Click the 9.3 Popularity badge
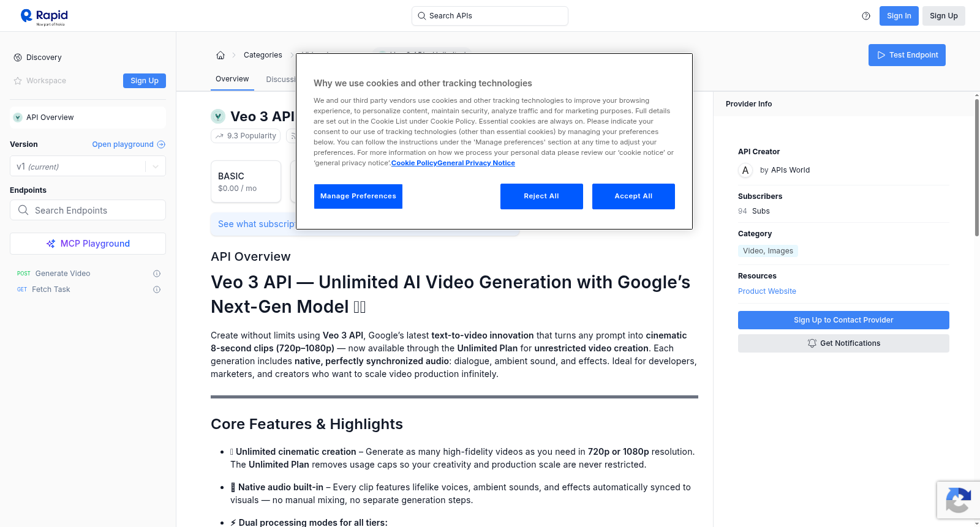980x527 pixels. [246, 136]
